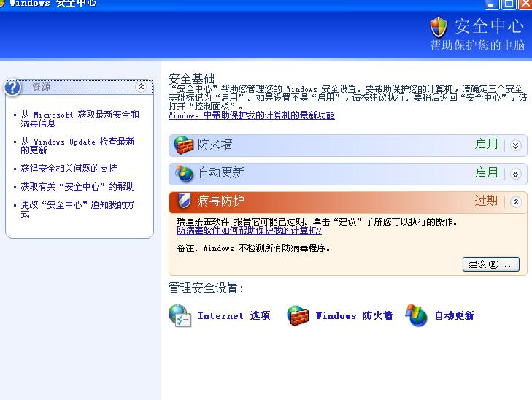Image resolution: width=532 pixels, height=400 pixels.
Task: Click the 过期 status on 病毒防护 row
Action: pos(486,201)
